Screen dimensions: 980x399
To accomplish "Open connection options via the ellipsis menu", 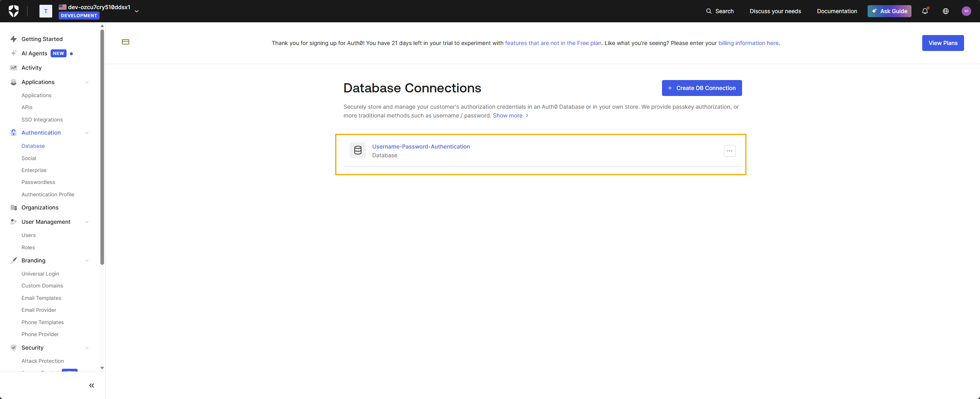I will 729,151.
